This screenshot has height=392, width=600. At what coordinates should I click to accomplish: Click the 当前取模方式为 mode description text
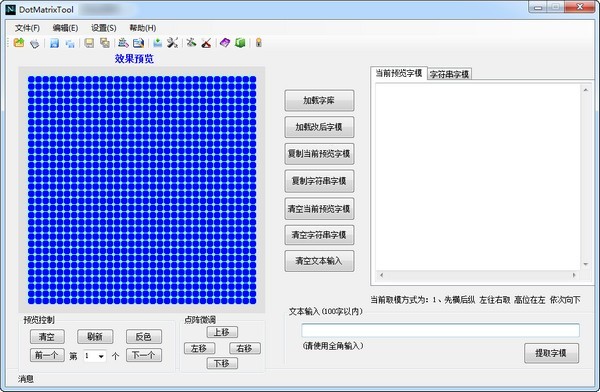[x=475, y=300]
